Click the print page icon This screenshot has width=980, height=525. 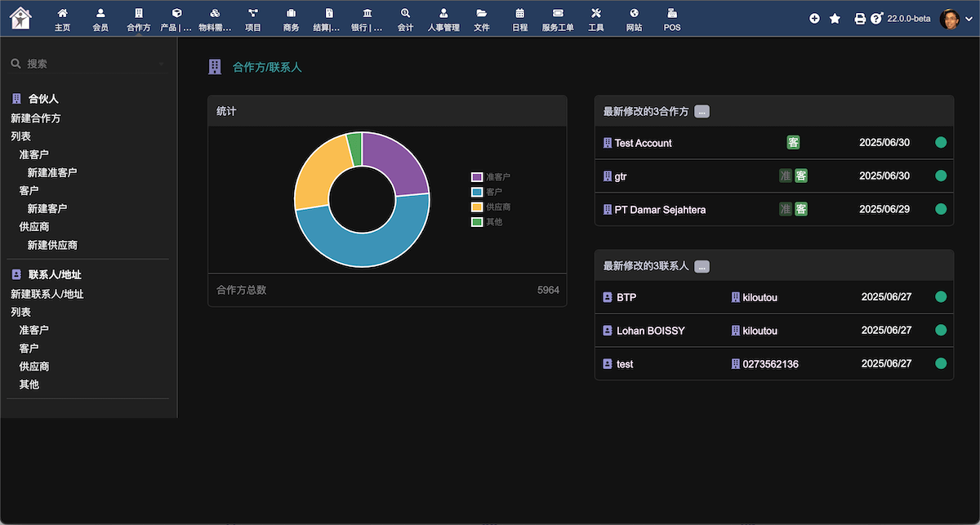[x=859, y=19]
